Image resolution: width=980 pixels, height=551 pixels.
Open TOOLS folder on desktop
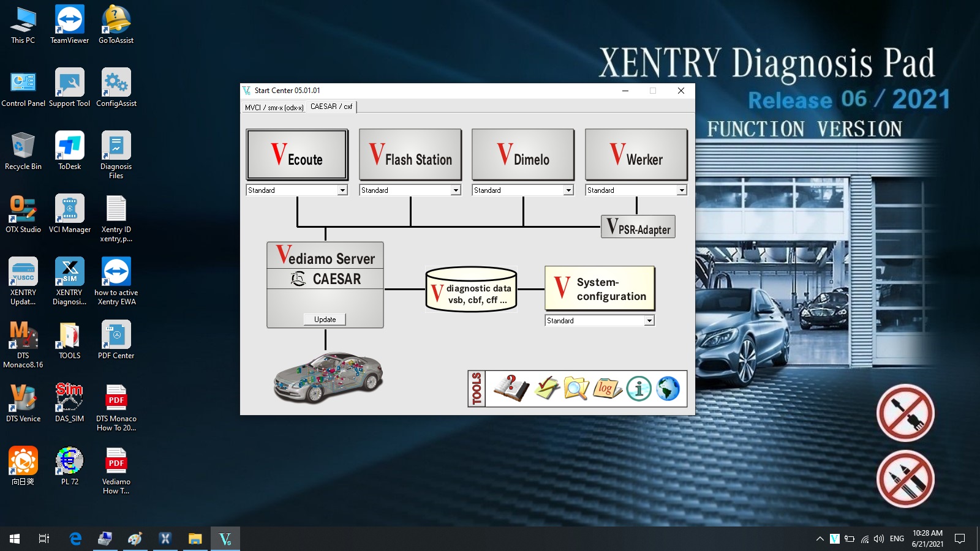(70, 340)
